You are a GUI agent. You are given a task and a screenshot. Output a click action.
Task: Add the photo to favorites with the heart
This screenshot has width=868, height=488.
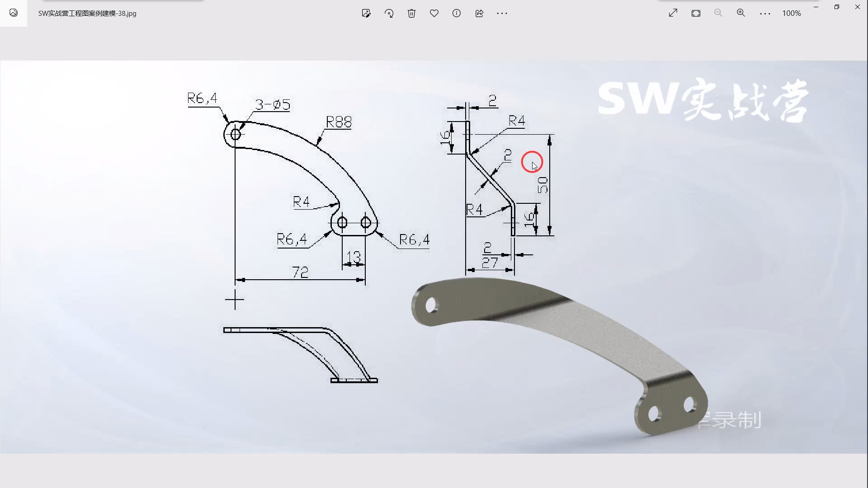434,14
